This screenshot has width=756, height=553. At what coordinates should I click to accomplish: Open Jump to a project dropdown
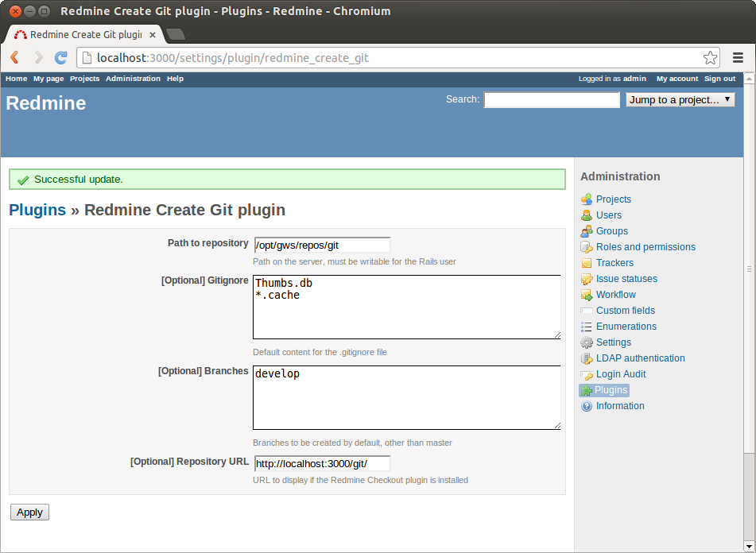click(x=680, y=99)
